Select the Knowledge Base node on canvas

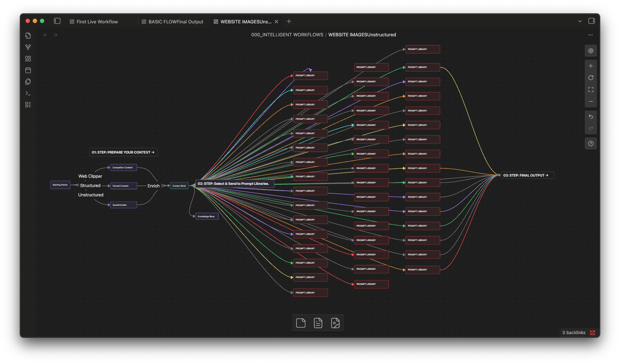206,216
